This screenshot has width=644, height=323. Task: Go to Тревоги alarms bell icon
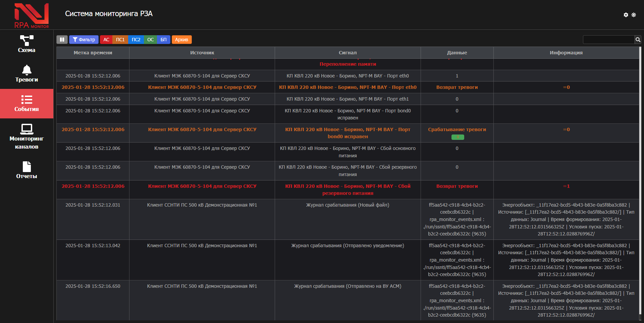(x=26, y=74)
